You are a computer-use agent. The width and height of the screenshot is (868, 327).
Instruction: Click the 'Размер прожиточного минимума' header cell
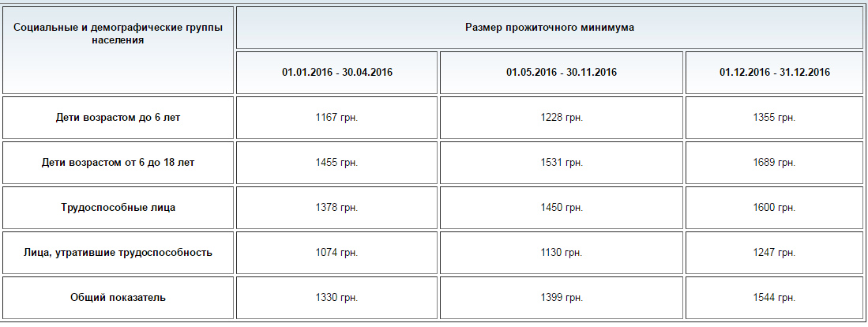(550, 27)
